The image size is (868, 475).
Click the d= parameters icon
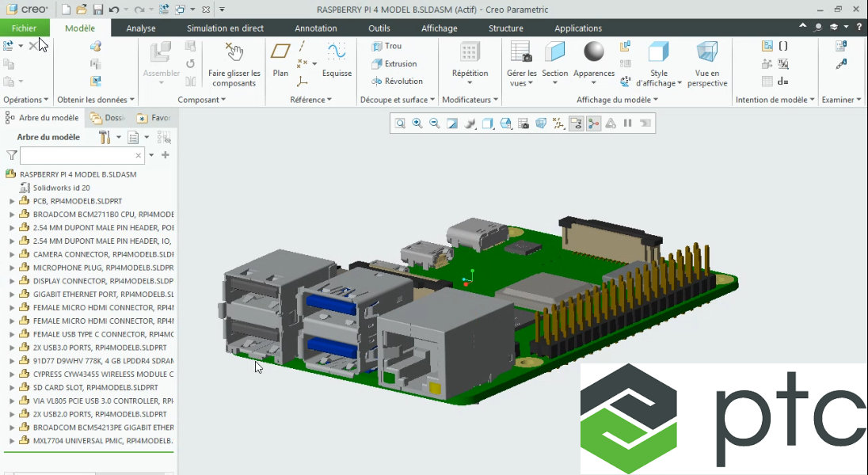(x=782, y=82)
